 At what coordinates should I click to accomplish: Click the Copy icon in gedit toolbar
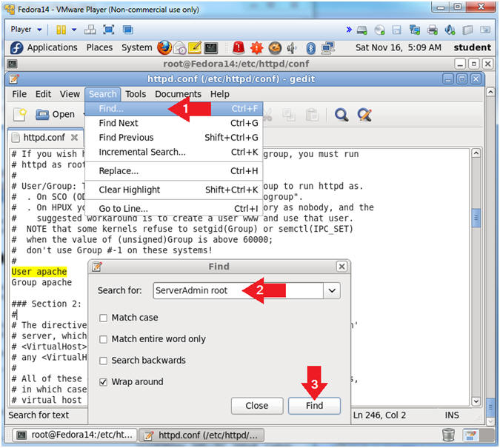[x=289, y=115]
